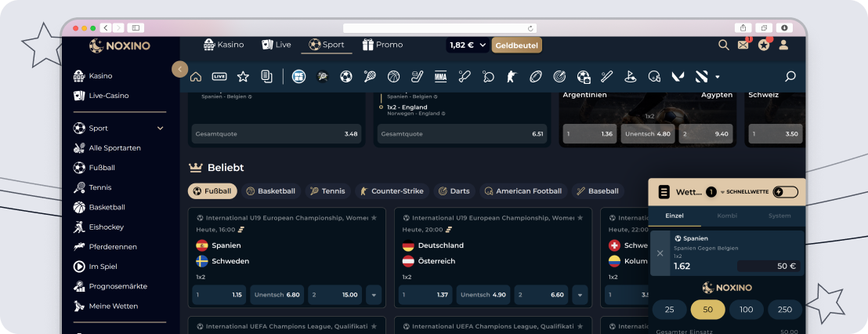
Task: Collapse the Sport section chevron in sidebar
Action: coord(161,129)
